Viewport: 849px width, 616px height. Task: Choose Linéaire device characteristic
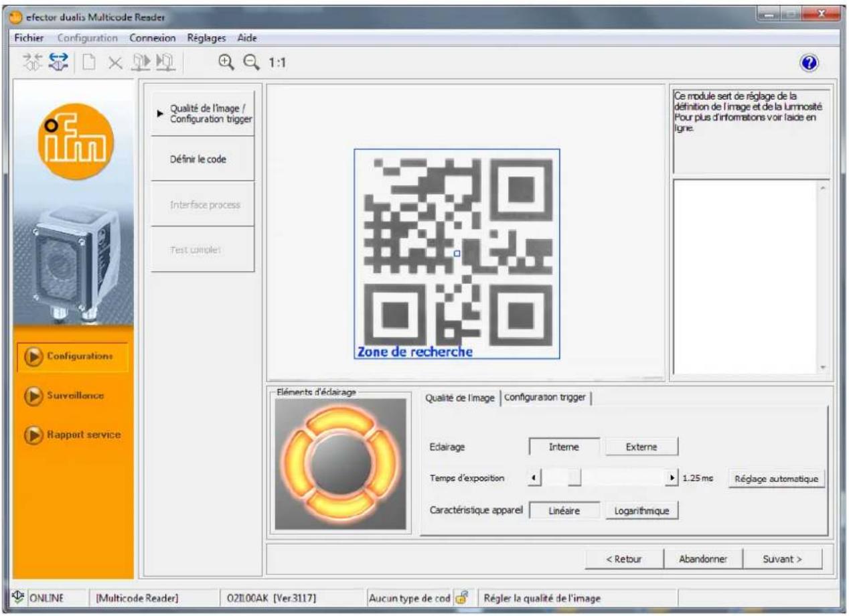click(564, 511)
